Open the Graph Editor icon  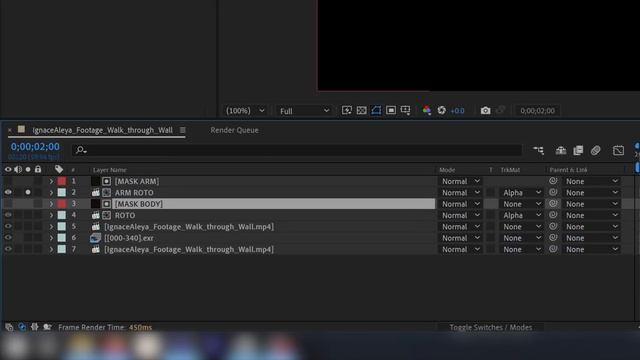click(x=618, y=150)
